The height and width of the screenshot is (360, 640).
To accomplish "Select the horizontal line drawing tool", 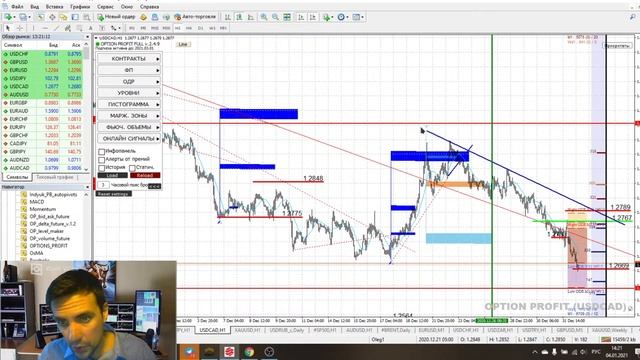I will click(x=45, y=28).
